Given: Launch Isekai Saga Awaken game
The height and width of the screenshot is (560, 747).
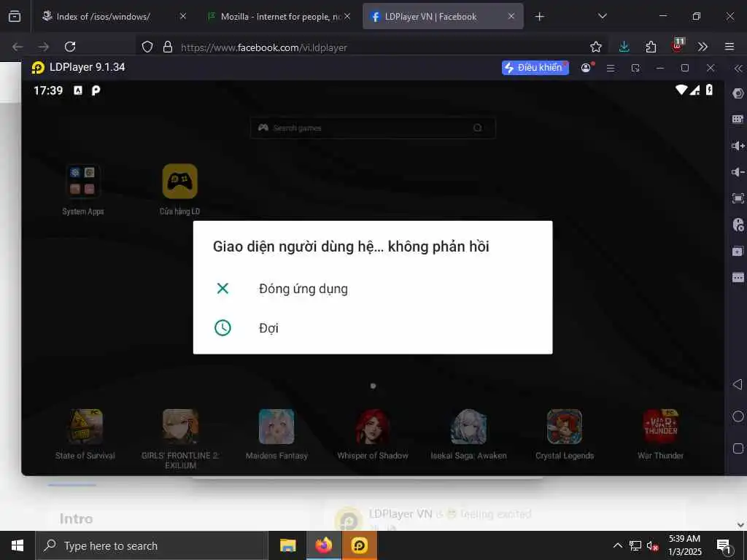Looking at the screenshot, I should 469,435.
